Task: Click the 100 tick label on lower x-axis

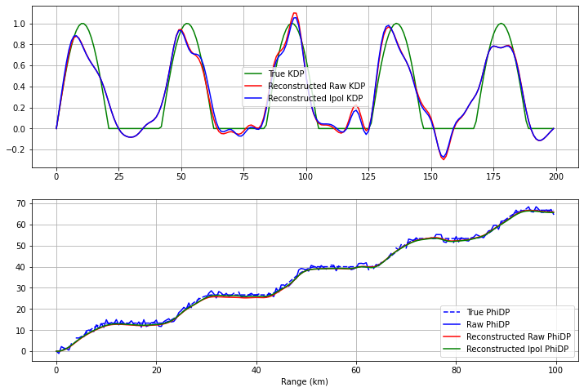Action: point(555,370)
